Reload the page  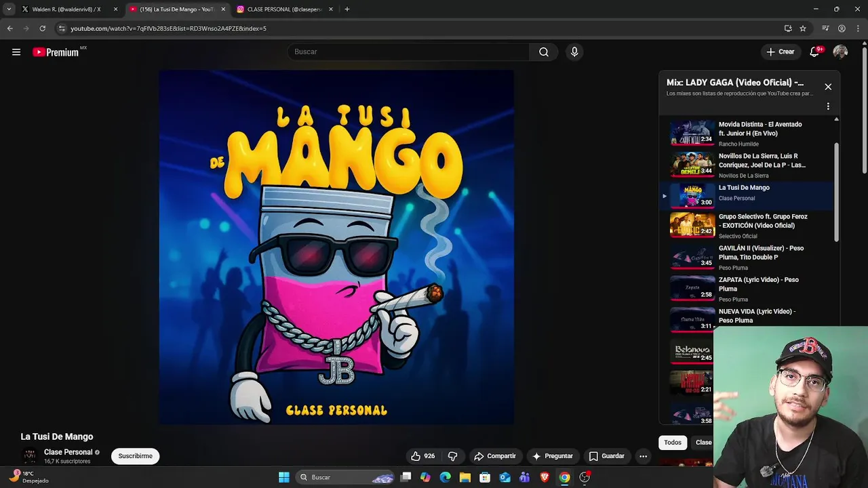tap(42, 28)
